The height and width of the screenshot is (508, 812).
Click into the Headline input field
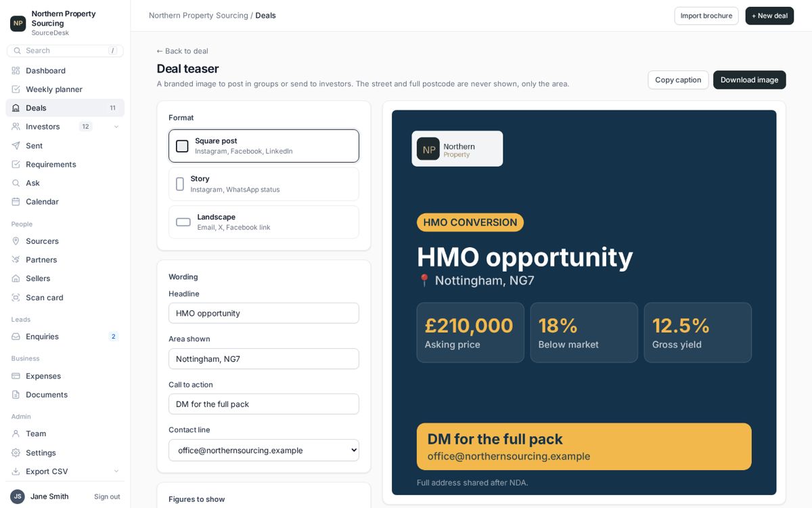coord(264,313)
